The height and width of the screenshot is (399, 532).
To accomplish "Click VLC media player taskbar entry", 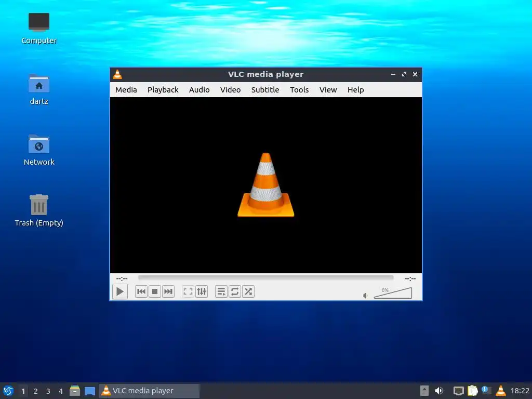I will click(x=149, y=391).
